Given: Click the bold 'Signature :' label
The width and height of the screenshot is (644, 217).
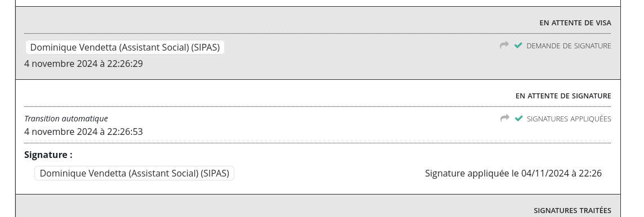Looking at the screenshot, I should click(x=48, y=155).
